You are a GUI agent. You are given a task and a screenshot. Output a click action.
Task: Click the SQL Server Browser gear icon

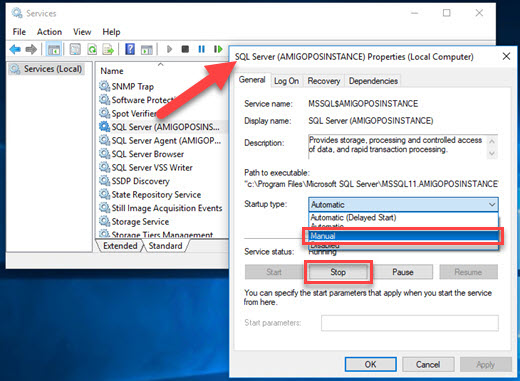(x=104, y=153)
